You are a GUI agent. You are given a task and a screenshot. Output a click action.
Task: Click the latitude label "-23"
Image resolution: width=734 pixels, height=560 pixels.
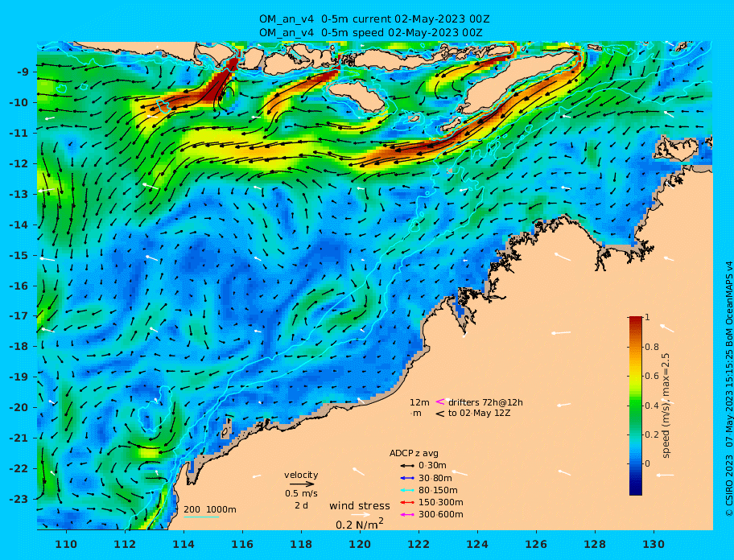[19, 500]
